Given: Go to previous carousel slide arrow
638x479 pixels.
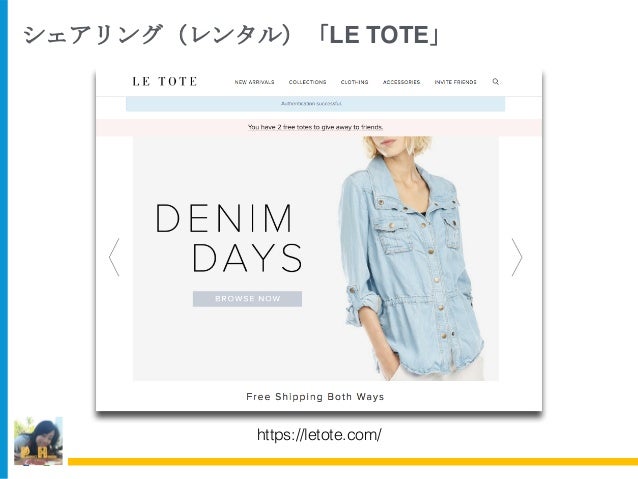Looking at the screenshot, I should coord(114,257).
